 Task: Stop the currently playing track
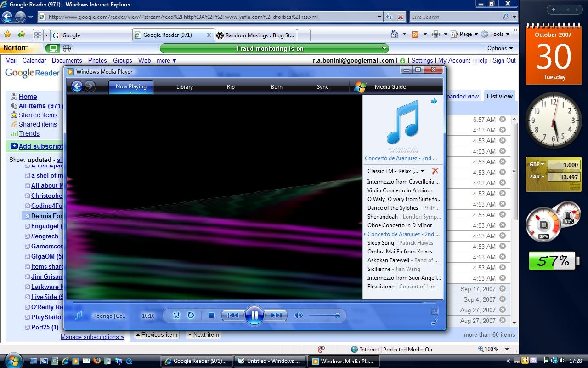point(211,315)
